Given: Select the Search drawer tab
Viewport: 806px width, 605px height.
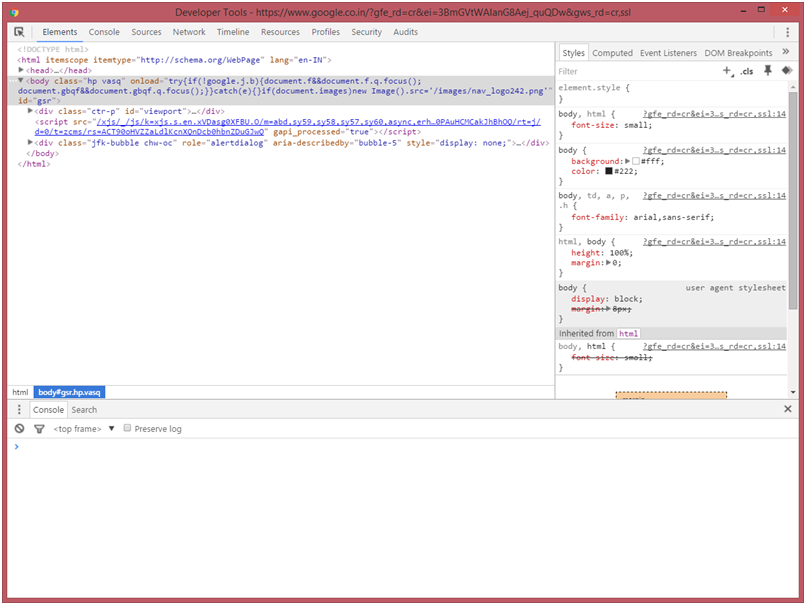Looking at the screenshot, I should pos(84,410).
